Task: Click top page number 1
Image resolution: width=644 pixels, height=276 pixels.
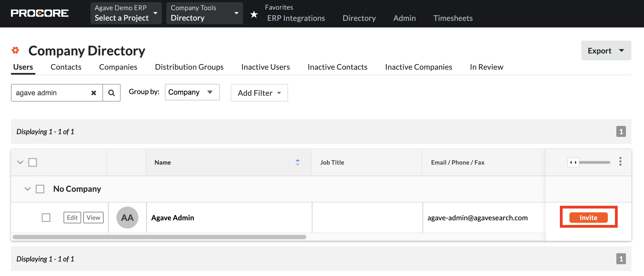Action: 621,131
